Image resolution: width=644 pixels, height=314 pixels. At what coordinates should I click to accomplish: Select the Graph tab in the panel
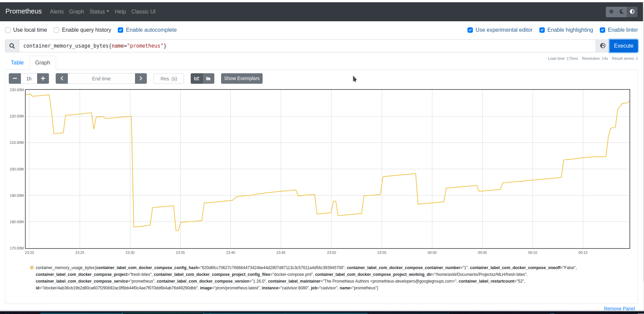(x=43, y=63)
